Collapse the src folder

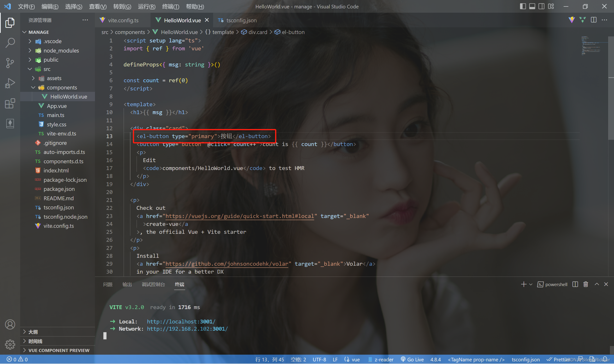(58, 69)
